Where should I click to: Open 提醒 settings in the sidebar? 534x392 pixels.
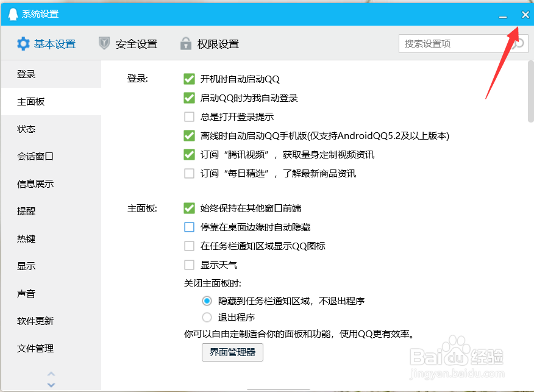click(51, 211)
